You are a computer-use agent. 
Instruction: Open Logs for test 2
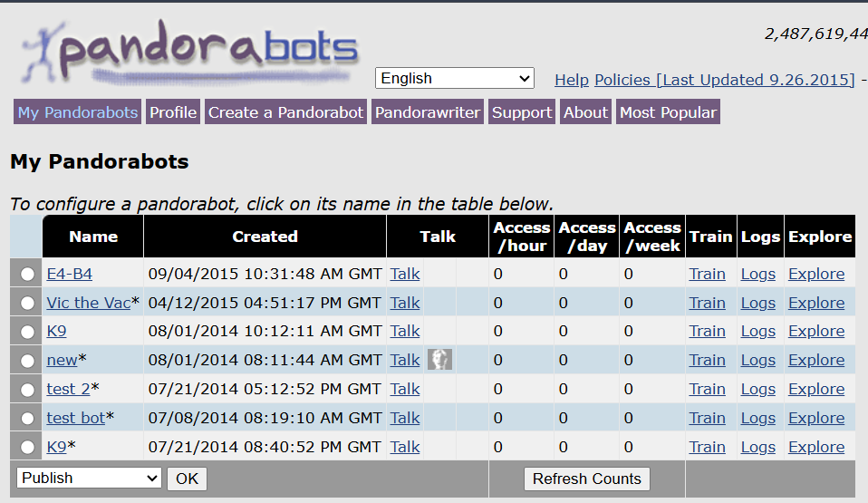tap(757, 389)
